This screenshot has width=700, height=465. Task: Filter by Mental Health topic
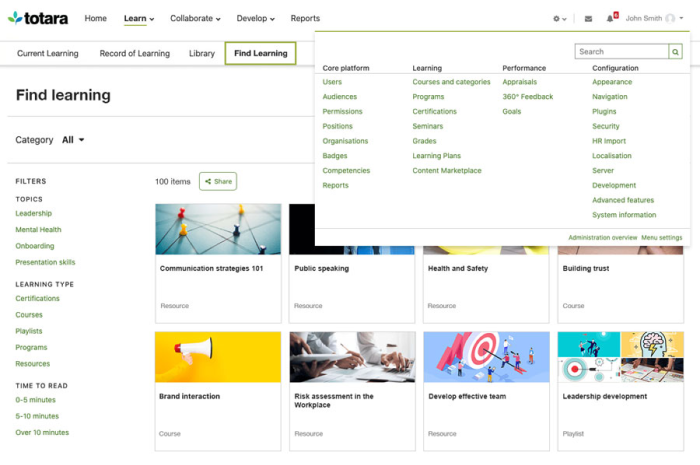[38, 229]
